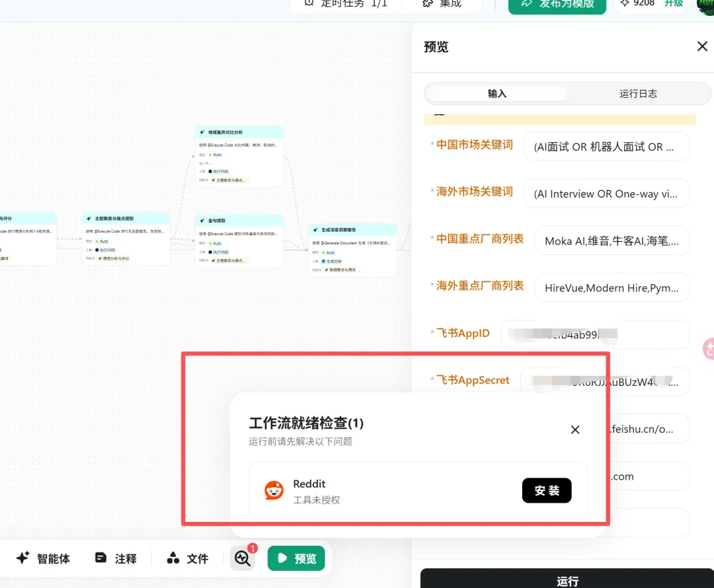Click the 运行 button at panel bottom

point(567,579)
